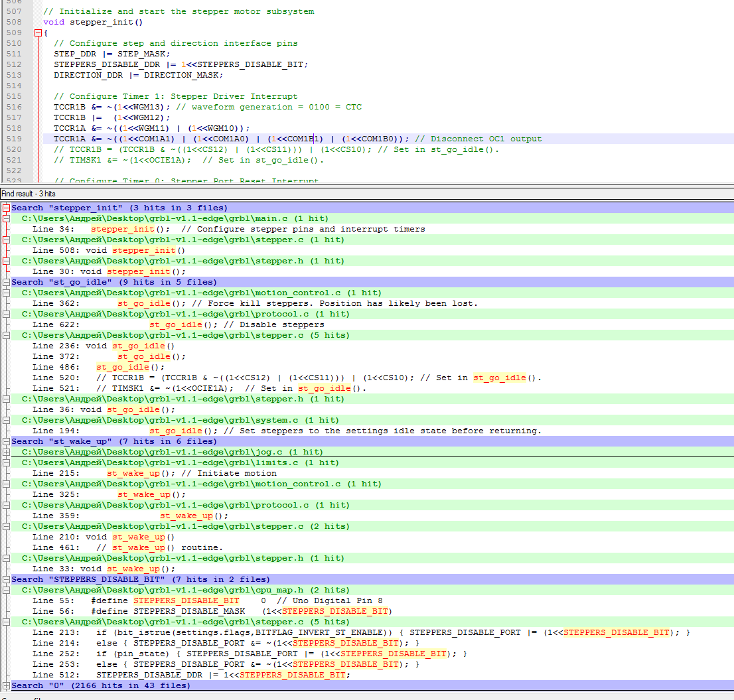This screenshot has height=700, width=734.
Task: Select stepper.c (5 hits) under STEPPERS_DISABLE_BIT search
Action: click(185, 622)
